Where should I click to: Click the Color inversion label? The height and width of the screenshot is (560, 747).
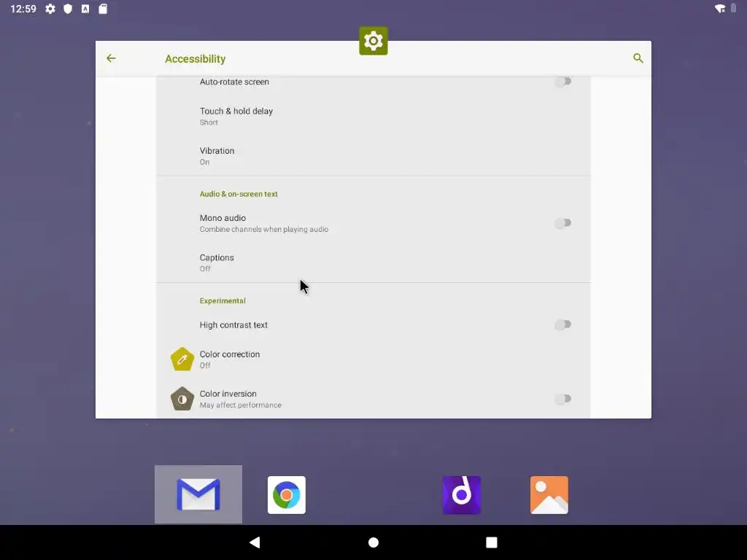coord(228,394)
